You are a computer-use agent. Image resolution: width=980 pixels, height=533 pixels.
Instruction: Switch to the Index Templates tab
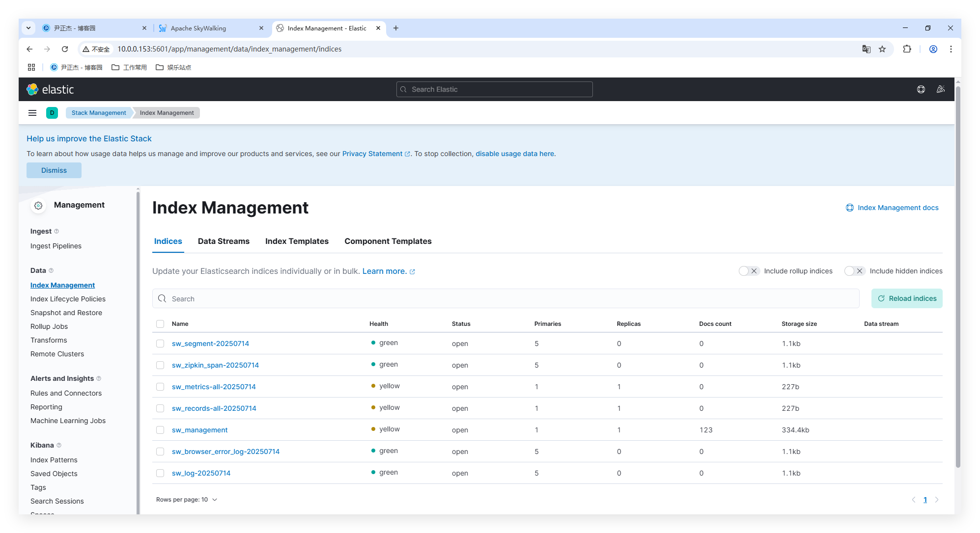tap(297, 241)
